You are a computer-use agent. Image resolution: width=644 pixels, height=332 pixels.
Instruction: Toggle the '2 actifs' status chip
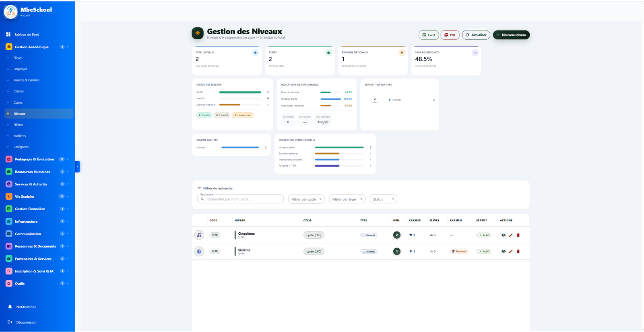[x=204, y=115]
